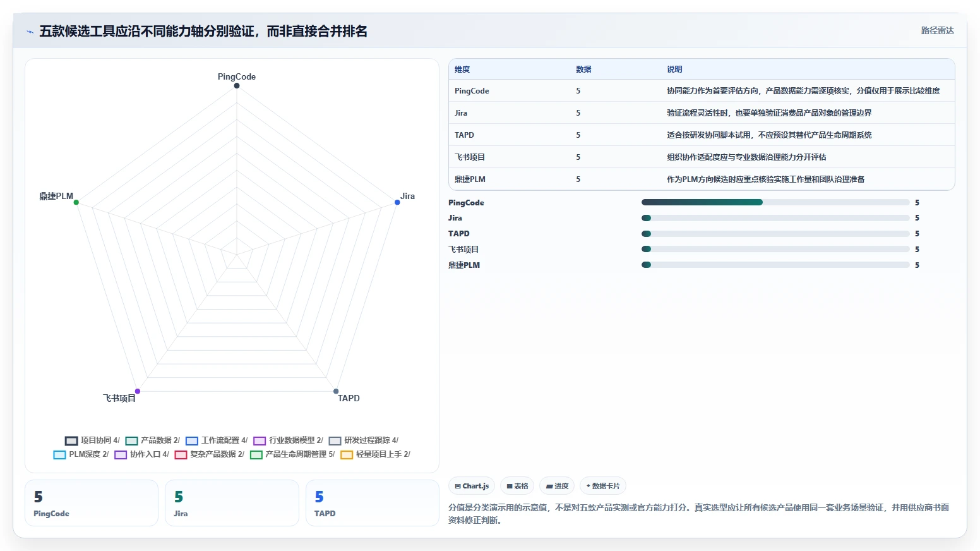Image resolution: width=980 pixels, height=551 pixels.
Task: Click the Jira description cell 验证流程灵活性时
Action: pyautogui.click(x=769, y=113)
